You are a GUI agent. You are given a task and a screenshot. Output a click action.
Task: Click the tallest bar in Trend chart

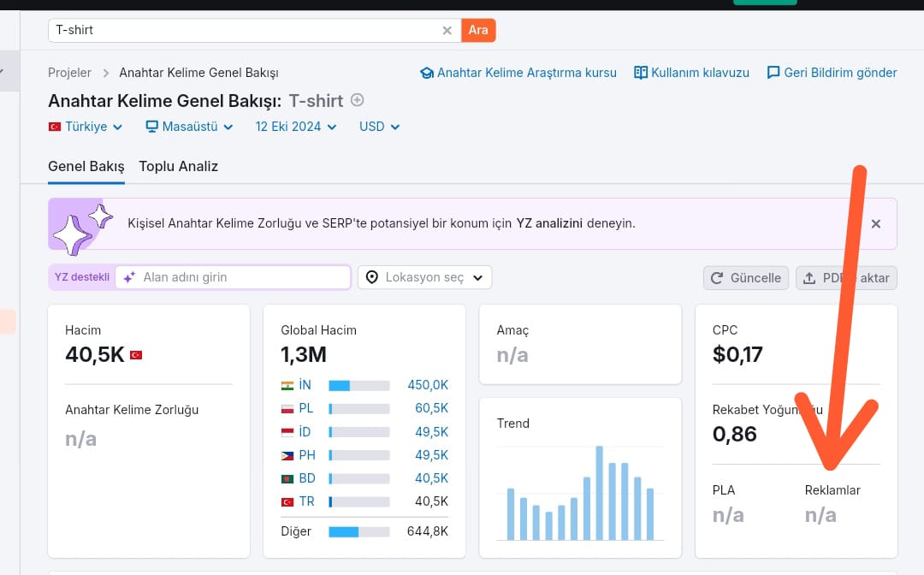point(599,493)
